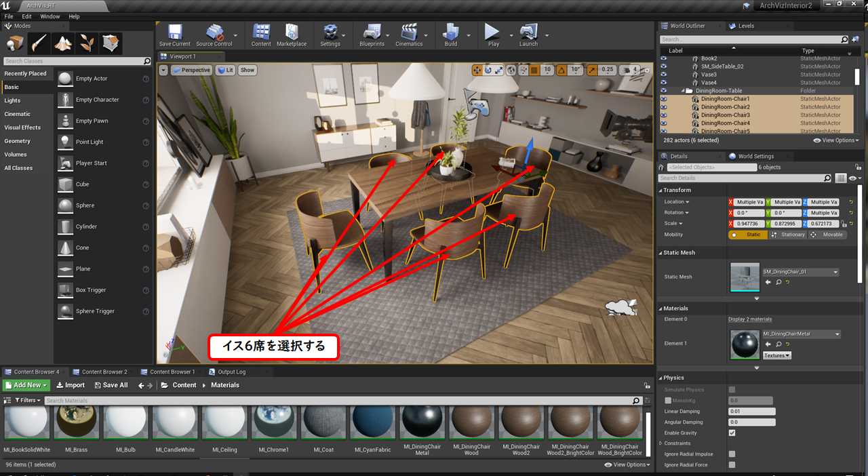Open scale snap value 0.25 dropdown
This screenshot has height=476, width=868.
tap(608, 70)
